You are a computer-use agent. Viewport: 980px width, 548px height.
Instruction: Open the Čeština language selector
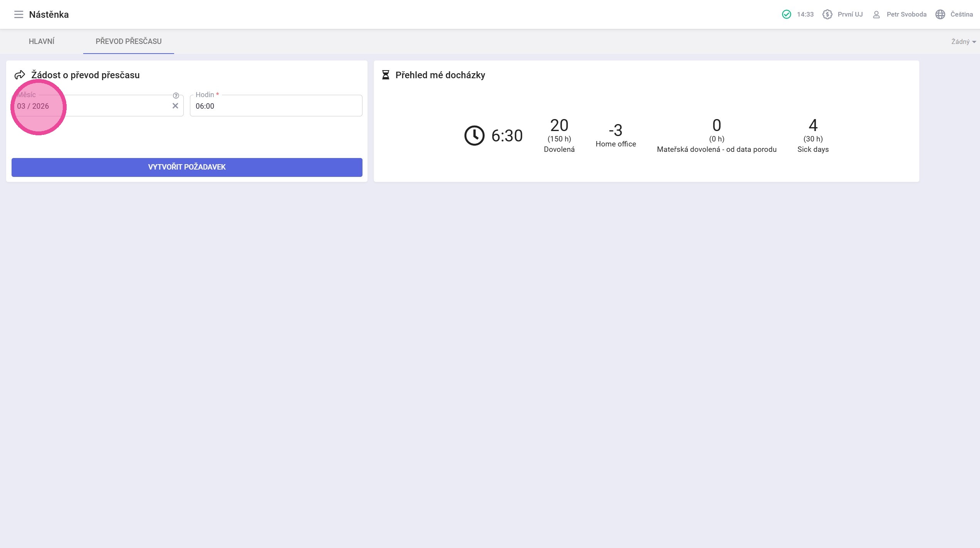pyautogui.click(x=962, y=14)
